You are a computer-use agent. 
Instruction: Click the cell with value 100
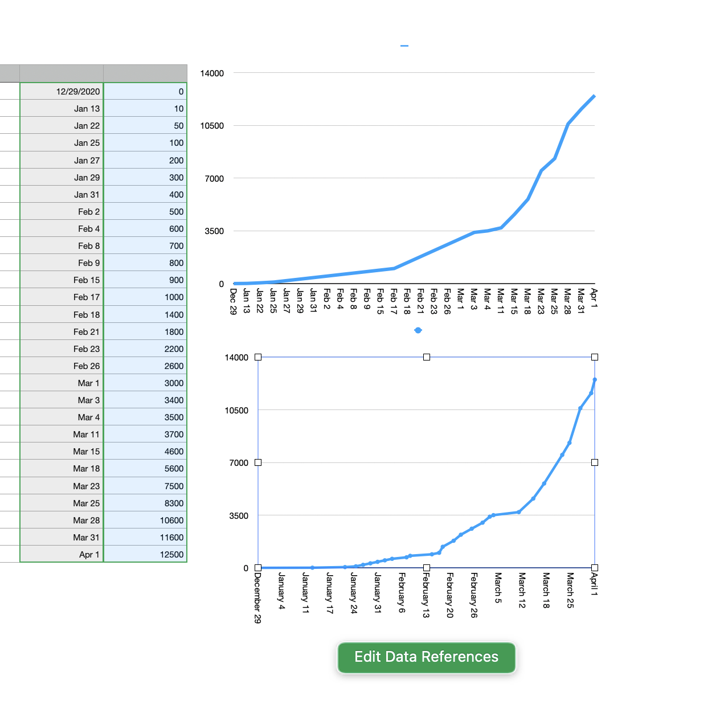tap(145, 142)
